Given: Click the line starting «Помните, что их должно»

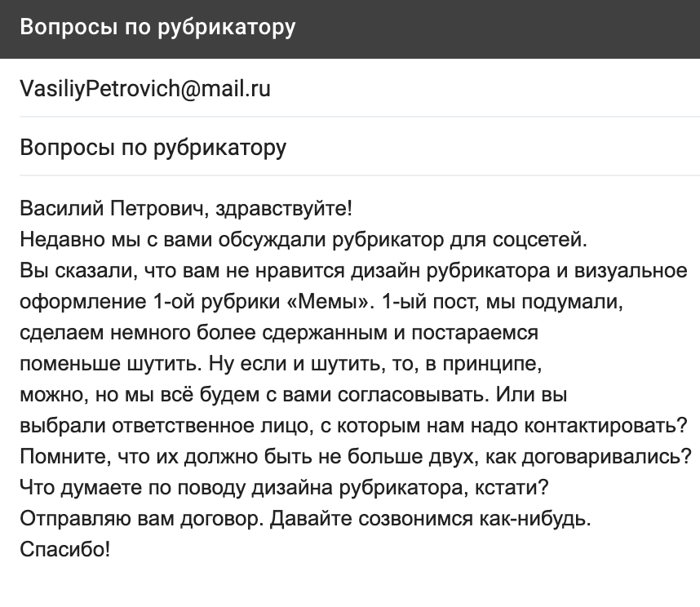Looking at the screenshot, I should (x=356, y=457).
